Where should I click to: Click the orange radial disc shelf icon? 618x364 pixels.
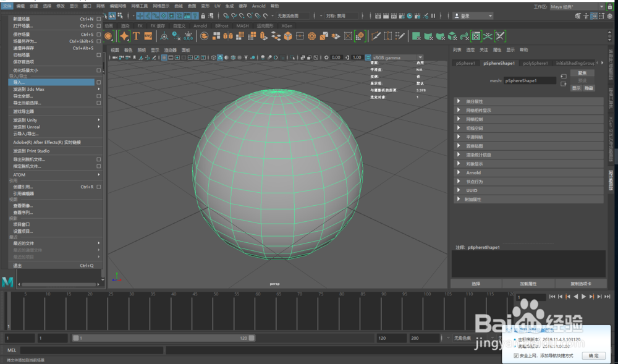click(311, 36)
